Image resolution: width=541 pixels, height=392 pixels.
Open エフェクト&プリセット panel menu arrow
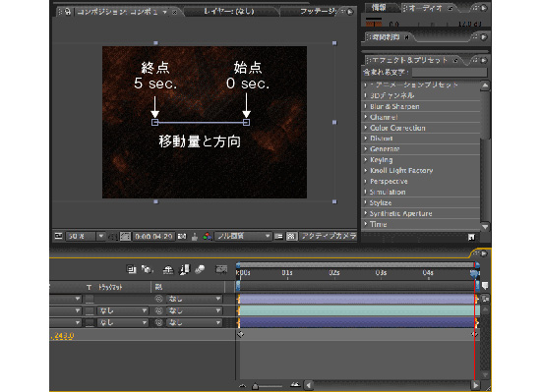click(x=484, y=60)
